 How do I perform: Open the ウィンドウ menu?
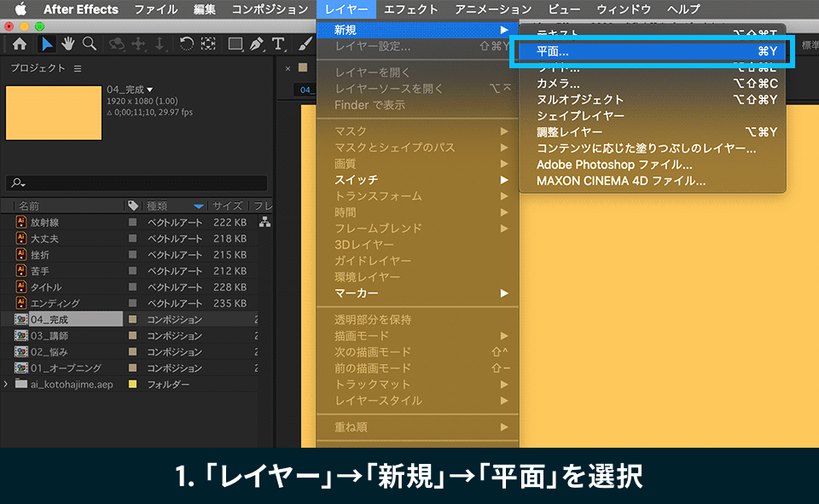(x=624, y=9)
